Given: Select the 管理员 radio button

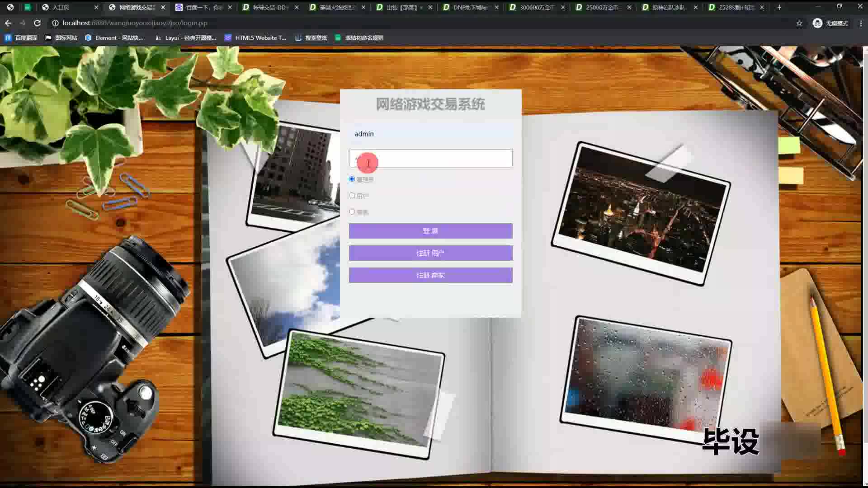Looking at the screenshot, I should click(x=352, y=179).
